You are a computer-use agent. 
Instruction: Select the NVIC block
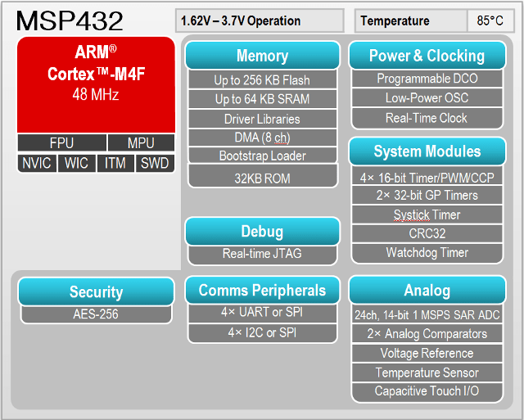pyautogui.click(x=37, y=163)
